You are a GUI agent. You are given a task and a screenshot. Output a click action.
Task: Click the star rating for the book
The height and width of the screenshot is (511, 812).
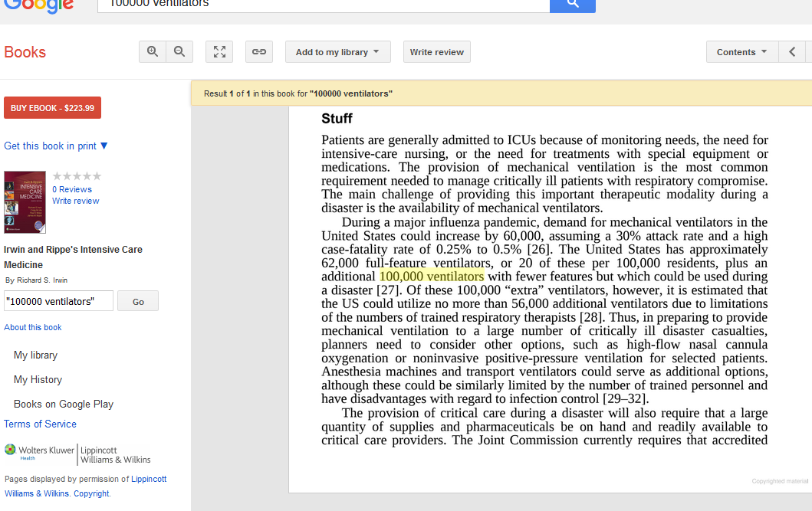pos(77,176)
